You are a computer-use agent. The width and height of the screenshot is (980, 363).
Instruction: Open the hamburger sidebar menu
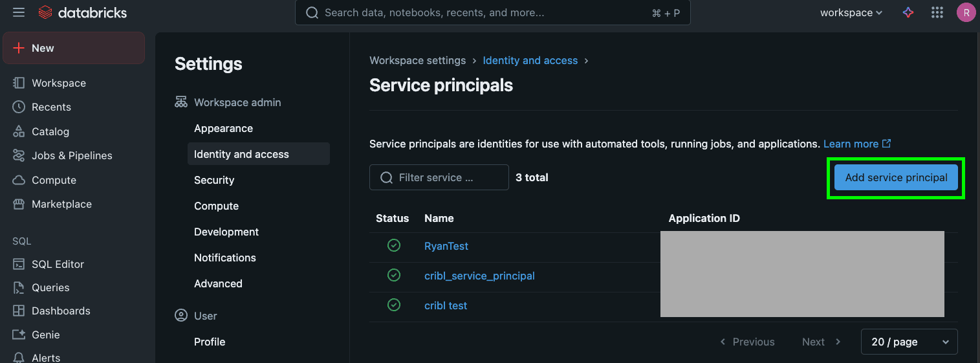pos(19,12)
